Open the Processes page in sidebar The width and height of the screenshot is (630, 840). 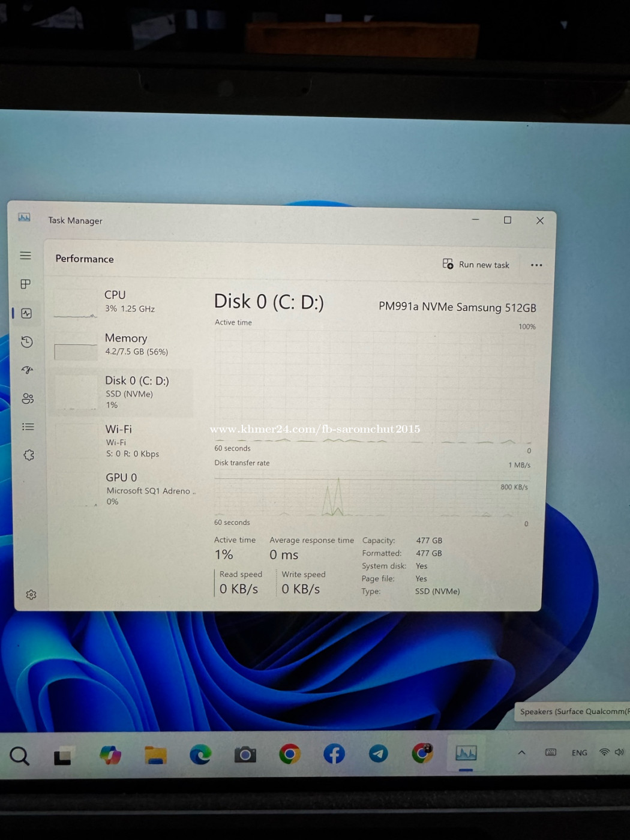tap(25, 284)
